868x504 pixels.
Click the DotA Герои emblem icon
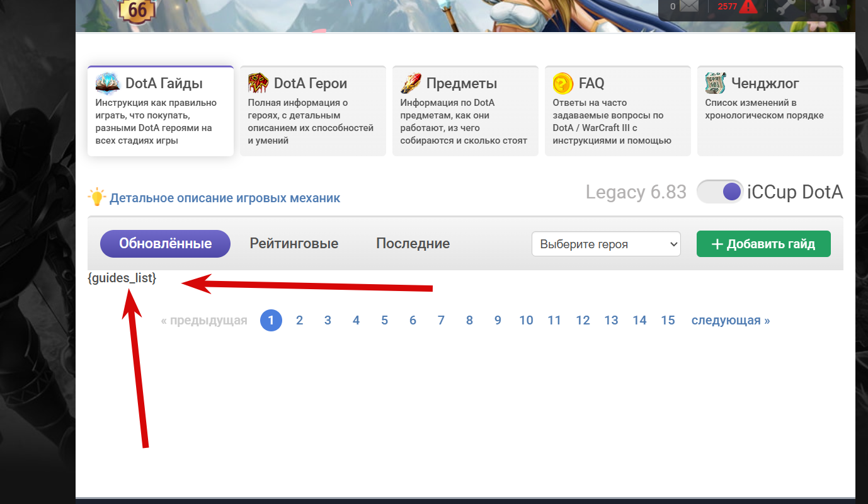tap(258, 83)
